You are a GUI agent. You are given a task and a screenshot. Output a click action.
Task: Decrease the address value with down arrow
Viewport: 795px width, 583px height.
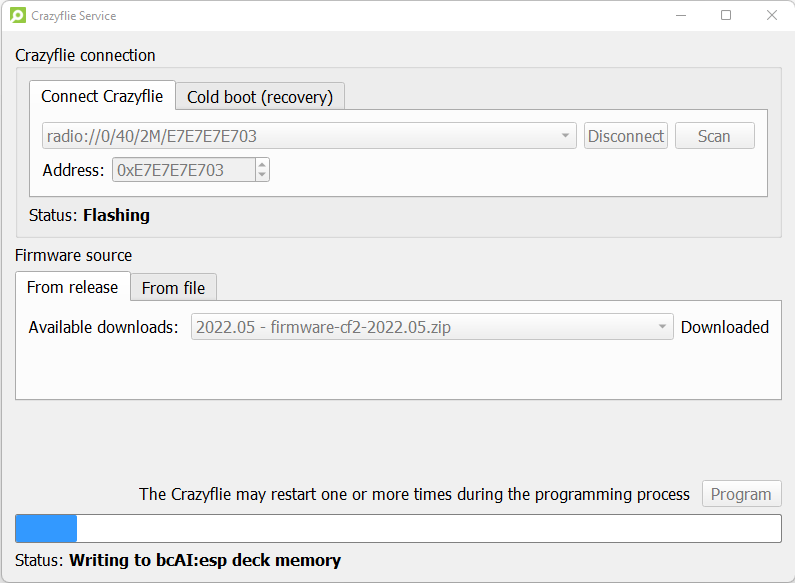(262, 175)
